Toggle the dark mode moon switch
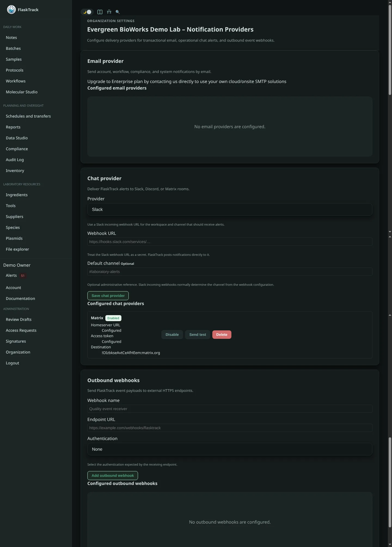Viewport: 392px width, 547px height. click(87, 12)
